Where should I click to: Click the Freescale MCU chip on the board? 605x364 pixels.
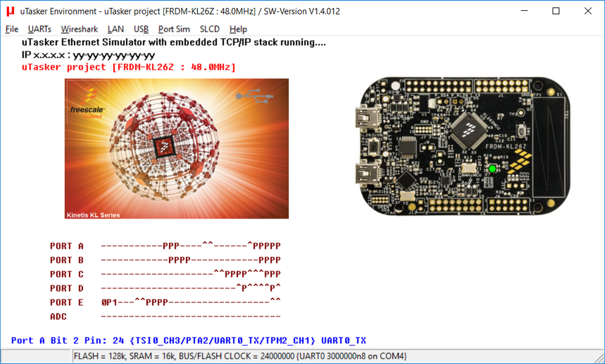(x=469, y=130)
